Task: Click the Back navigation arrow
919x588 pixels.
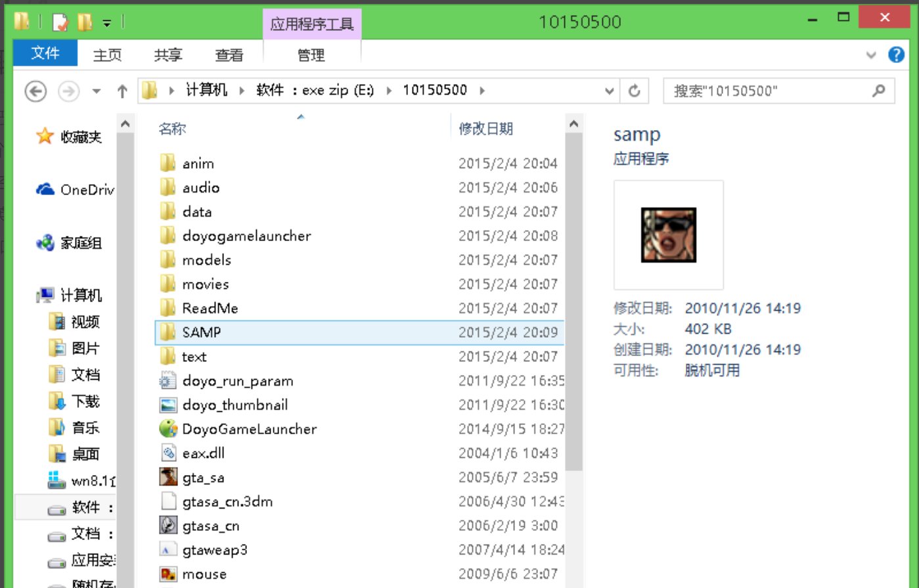Action: (x=35, y=91)
